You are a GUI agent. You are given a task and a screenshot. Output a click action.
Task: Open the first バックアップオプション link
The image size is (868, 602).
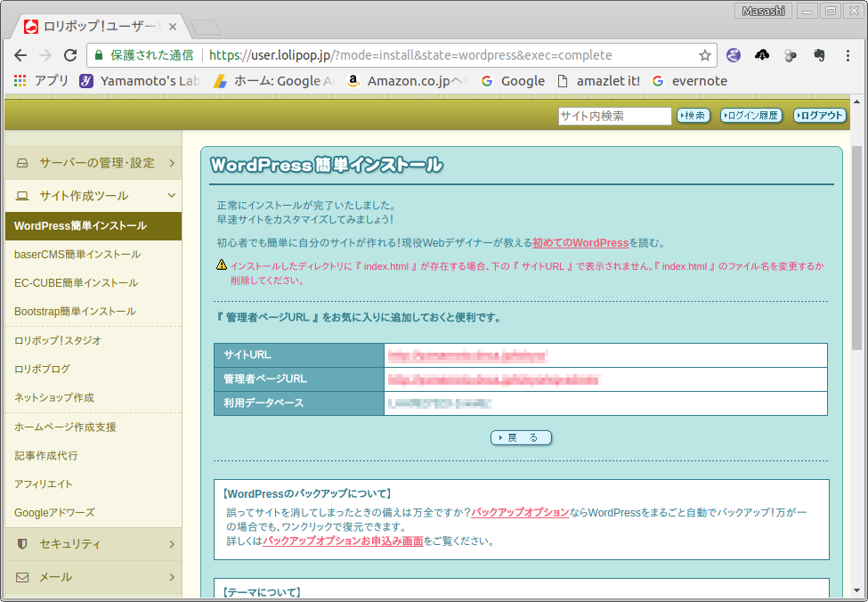520,512
